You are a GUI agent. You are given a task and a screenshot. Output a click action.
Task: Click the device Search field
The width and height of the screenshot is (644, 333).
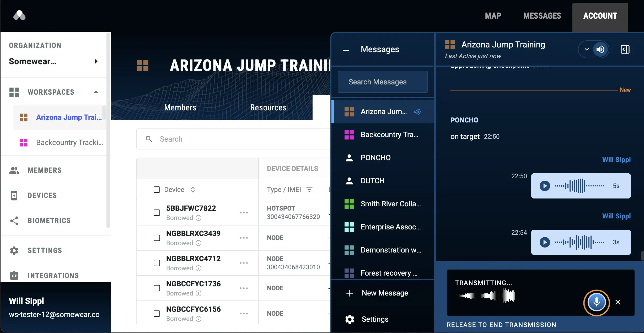[x=233, y=139]
